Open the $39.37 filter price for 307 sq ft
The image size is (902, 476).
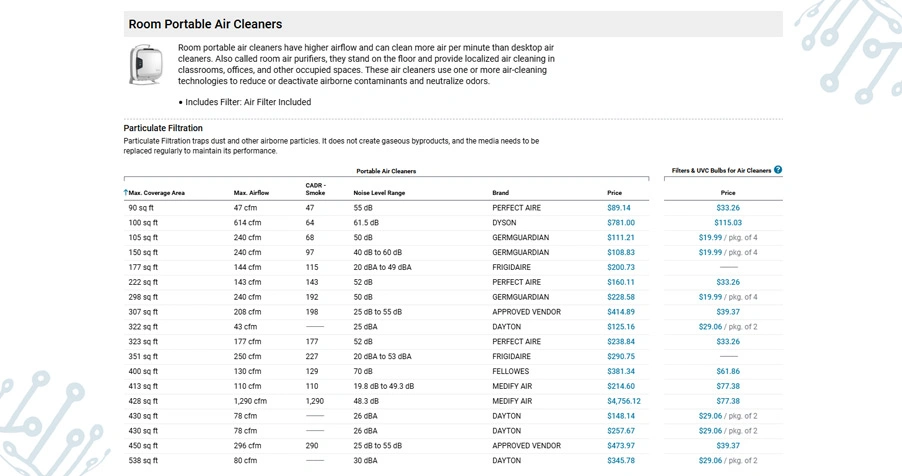tap(728, 312)
